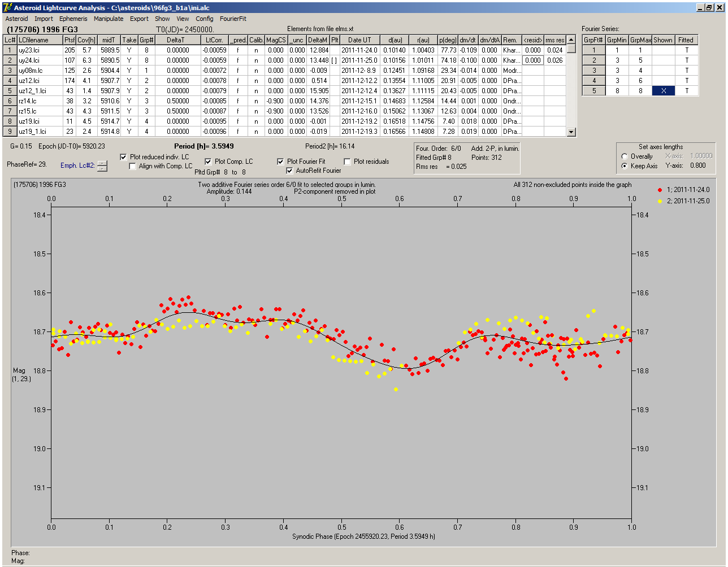Toggle AutoRefit Fourier checkbox
This screenshot has width=728, height=567.
tap(289, 171)
